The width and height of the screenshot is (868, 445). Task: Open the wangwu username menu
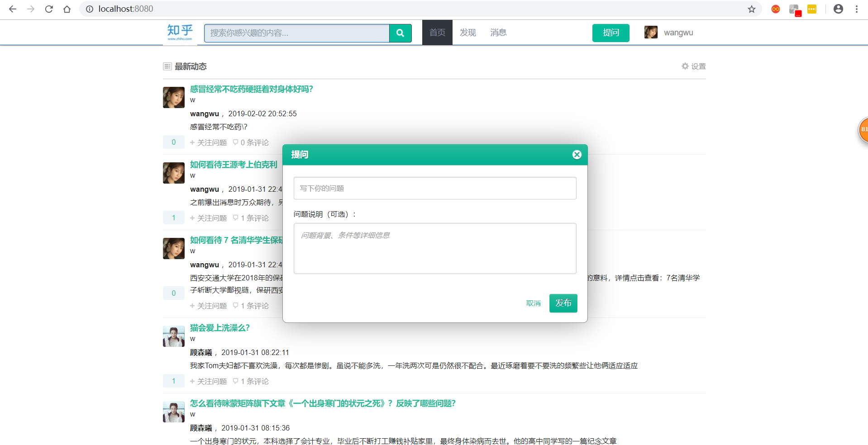pyautogui.click(x=678, y=33)
